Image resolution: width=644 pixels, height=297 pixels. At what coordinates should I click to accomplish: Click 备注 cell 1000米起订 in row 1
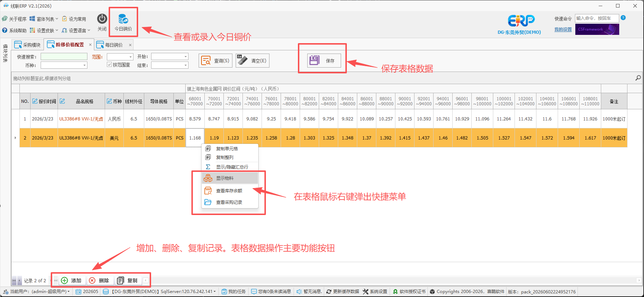pyautogui.click(x=614, y=119)
